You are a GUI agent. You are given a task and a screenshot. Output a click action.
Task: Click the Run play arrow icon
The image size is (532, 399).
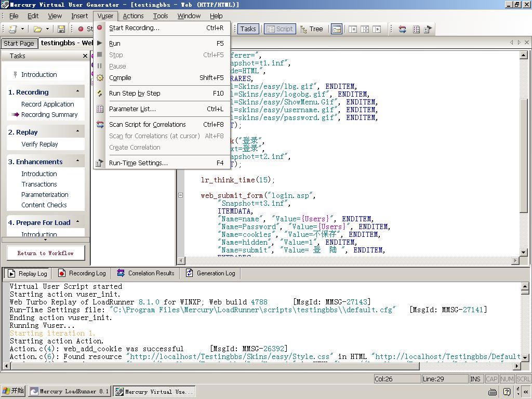99,43
